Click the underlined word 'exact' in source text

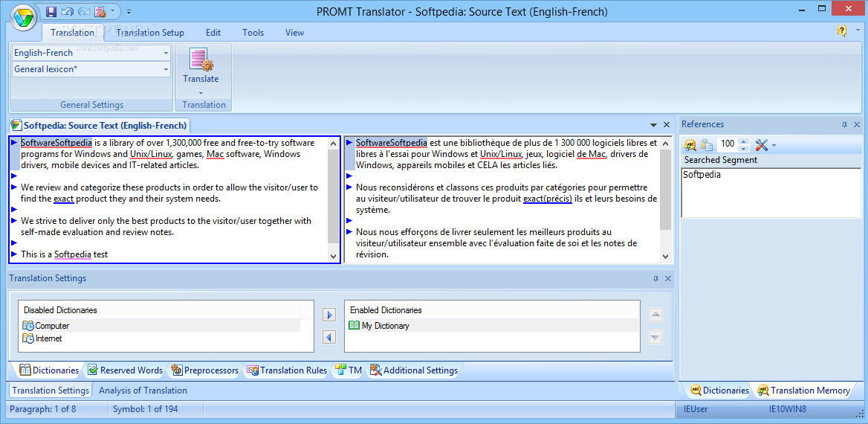coord(64,199)
